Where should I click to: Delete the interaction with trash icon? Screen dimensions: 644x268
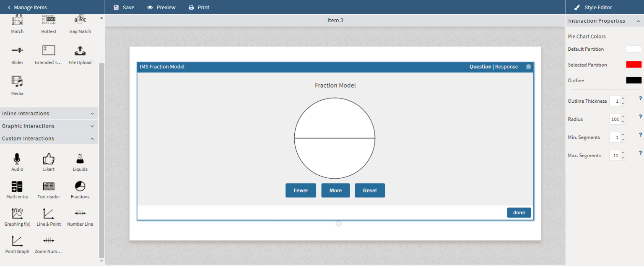tap(528, 67)
